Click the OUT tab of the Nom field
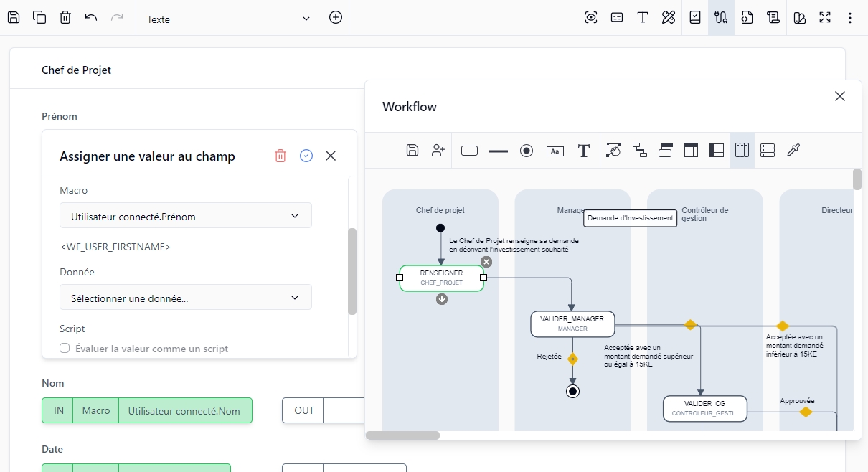 [303, 410]
